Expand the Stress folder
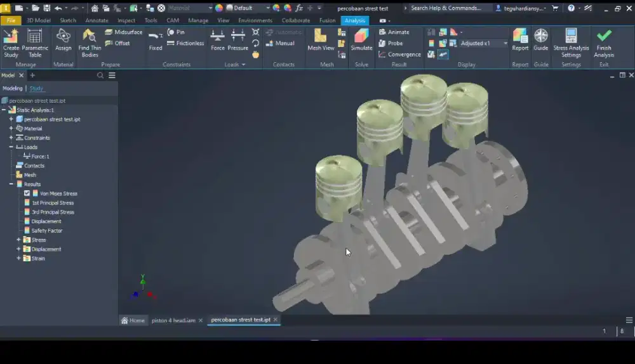Viewport: 635px width, 364px height. click(x=18, y=240)
